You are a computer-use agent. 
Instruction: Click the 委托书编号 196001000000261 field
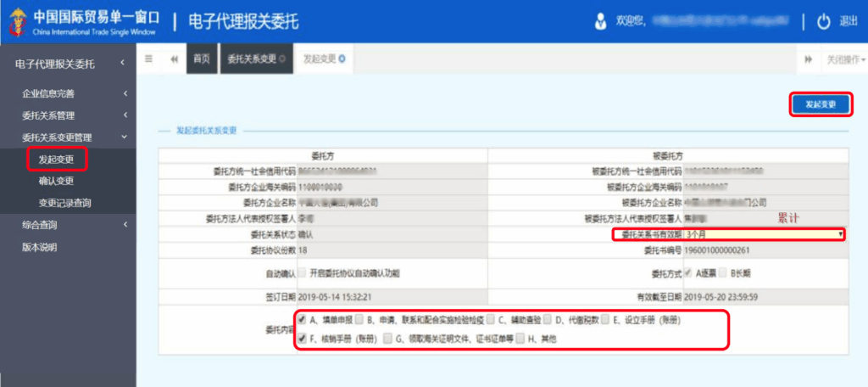click(766, 250)
